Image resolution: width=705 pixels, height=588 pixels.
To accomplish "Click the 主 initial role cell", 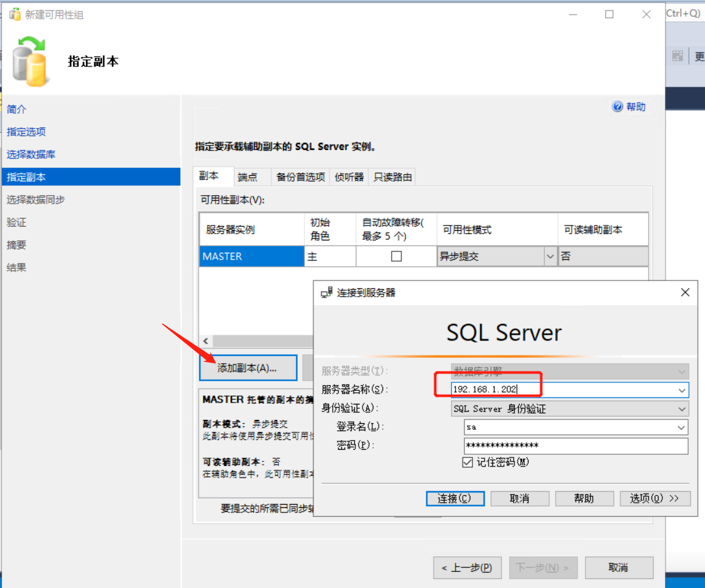I will (x=330, y=257).
